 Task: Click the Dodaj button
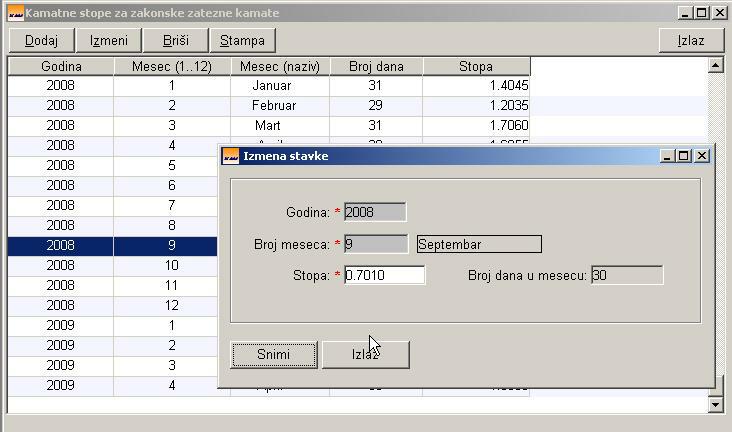42,41
